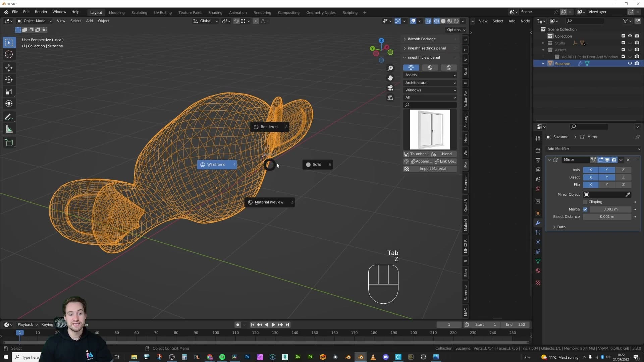Open the Physics properties tab
Viewport: 644px width, 362px height.
coord(538,242)
